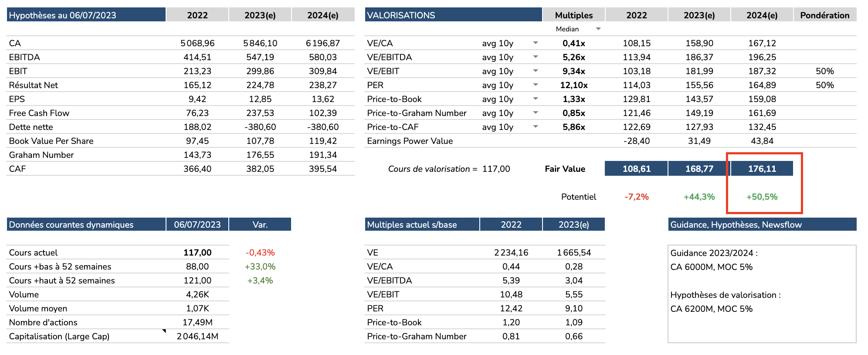Viewport: 868px width, 355px height.
Task: Click the VE/EBIT row dropdown arrow
Action: 536,71
